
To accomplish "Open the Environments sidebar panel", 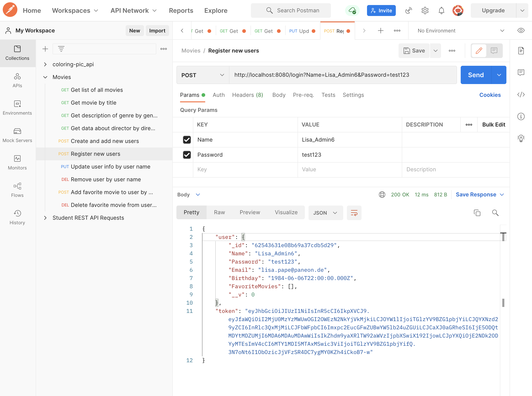I will point(17,108).
